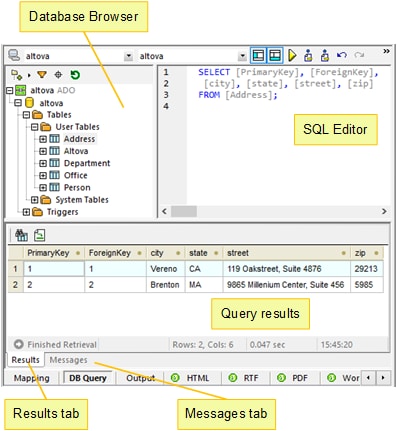Redo the SQL edit
This screenshot has height=431, width=397.
pos(359,55)
